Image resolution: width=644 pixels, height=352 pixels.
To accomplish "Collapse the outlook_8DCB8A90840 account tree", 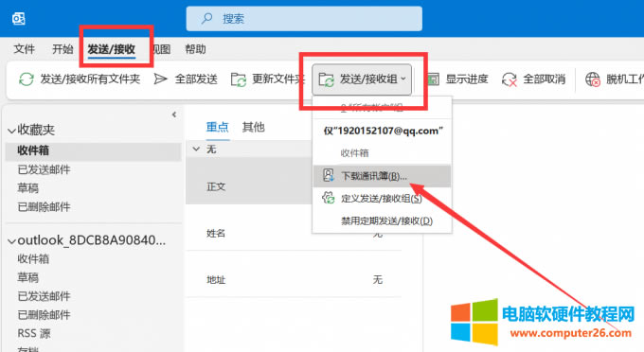I will pos(11,241).
